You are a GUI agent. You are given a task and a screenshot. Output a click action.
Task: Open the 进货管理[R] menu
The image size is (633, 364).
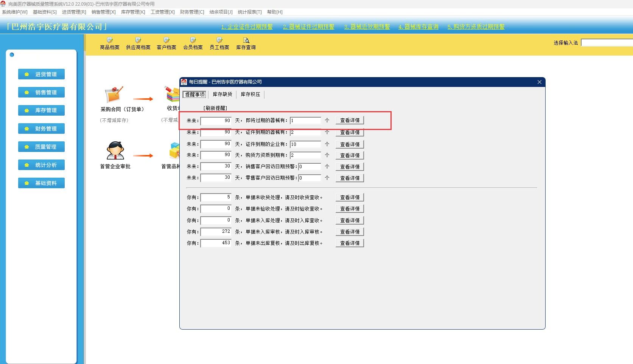pos(74,12)
